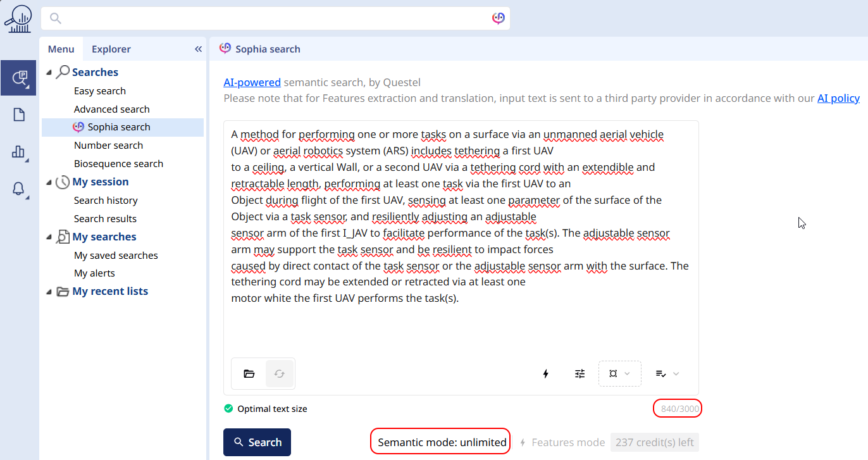Open the dashed-box scope dropdown
The height and width of the screenshot is (460, 868).
[620, 374]
